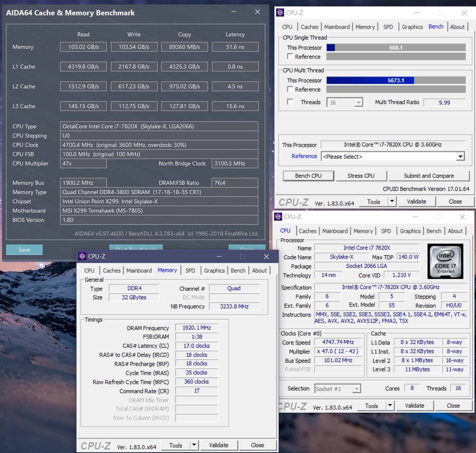Click the CPU Type field i7-7820X in AIDA64
This screenshot has height=453, width=476.
[159, 126]
